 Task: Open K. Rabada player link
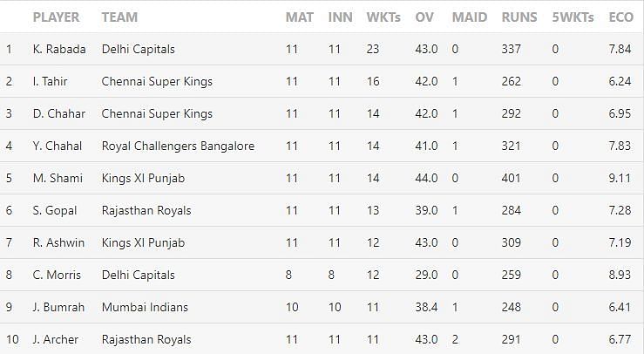coord(58,49)
